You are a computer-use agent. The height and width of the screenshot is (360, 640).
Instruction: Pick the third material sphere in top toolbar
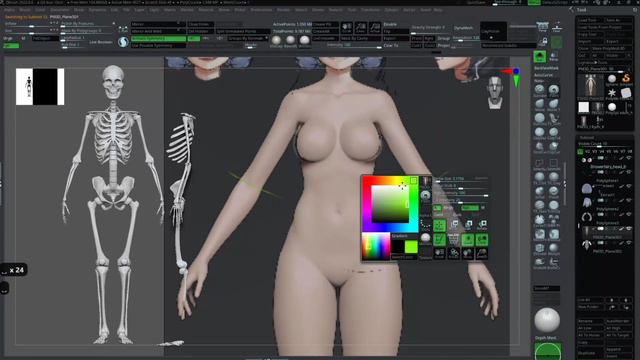click(x=304, y=40)
